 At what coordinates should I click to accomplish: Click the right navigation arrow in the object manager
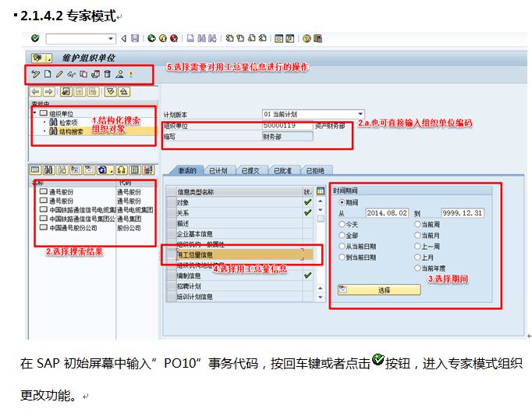tap(48, 91)
